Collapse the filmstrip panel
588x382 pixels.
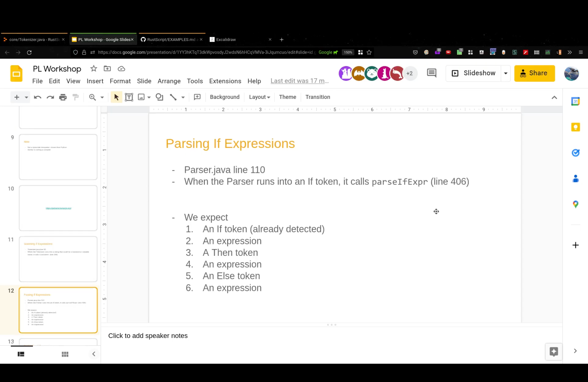(x=94, y=354)
